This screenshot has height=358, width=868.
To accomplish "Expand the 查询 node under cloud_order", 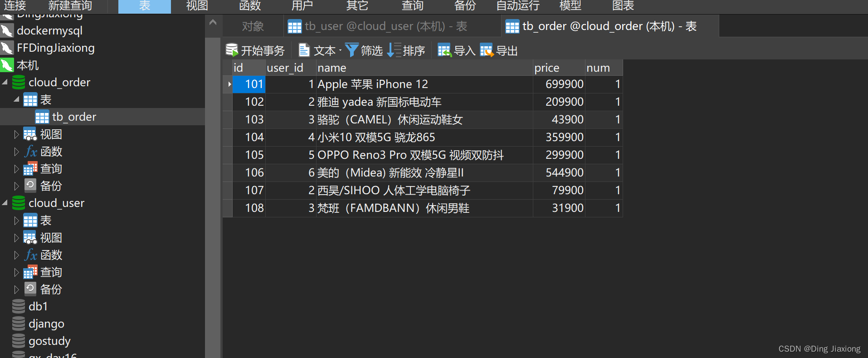I will (16, 169).
